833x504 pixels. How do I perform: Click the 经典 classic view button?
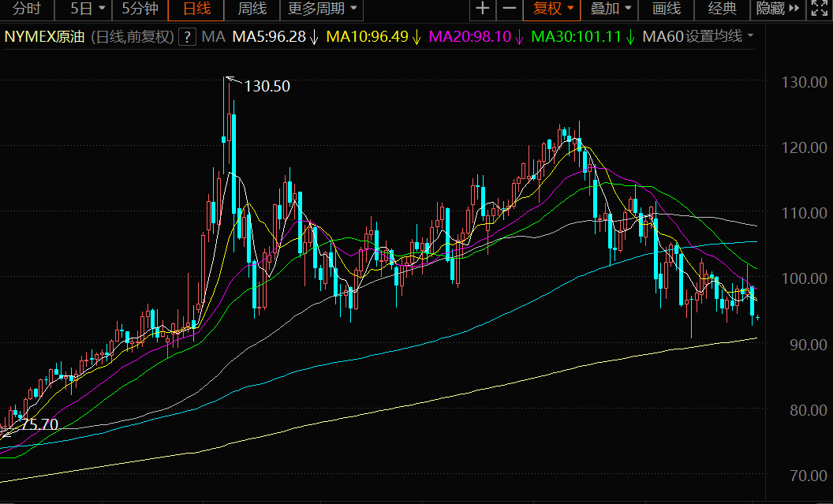[723, 9]
